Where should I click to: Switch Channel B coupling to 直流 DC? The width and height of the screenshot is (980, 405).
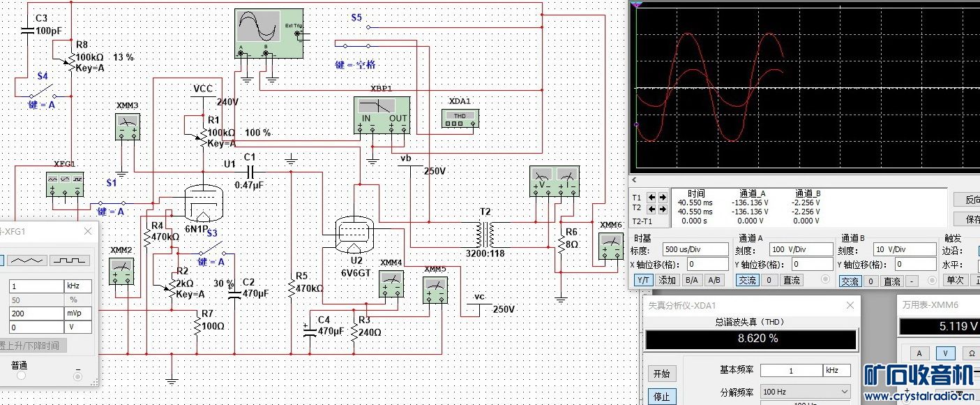coord(892,281)
